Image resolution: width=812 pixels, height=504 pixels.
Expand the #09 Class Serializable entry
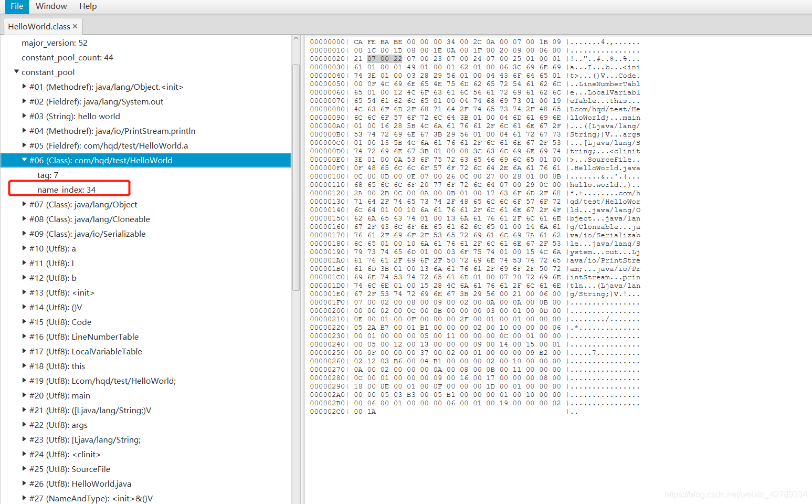[24, 233]
